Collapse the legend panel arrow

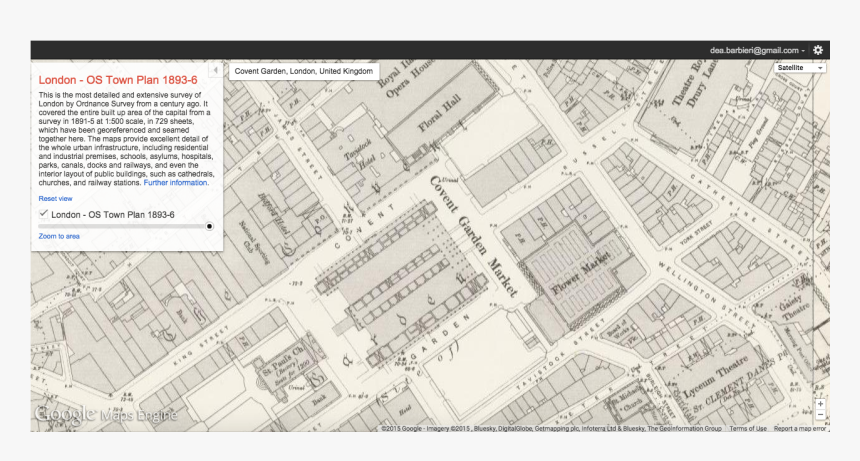click(x=216, y=70)
